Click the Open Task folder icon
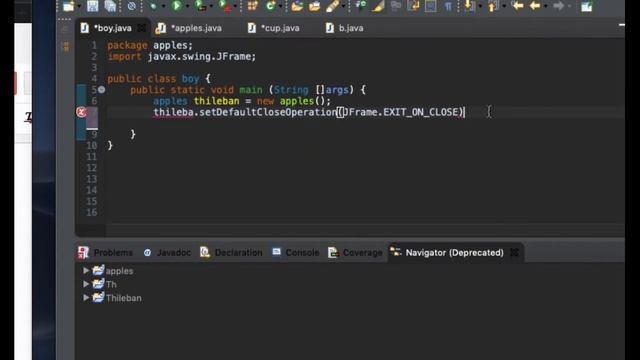Image resolution: width=640 pixels, height=360 pixels. (x=314, y=6)
